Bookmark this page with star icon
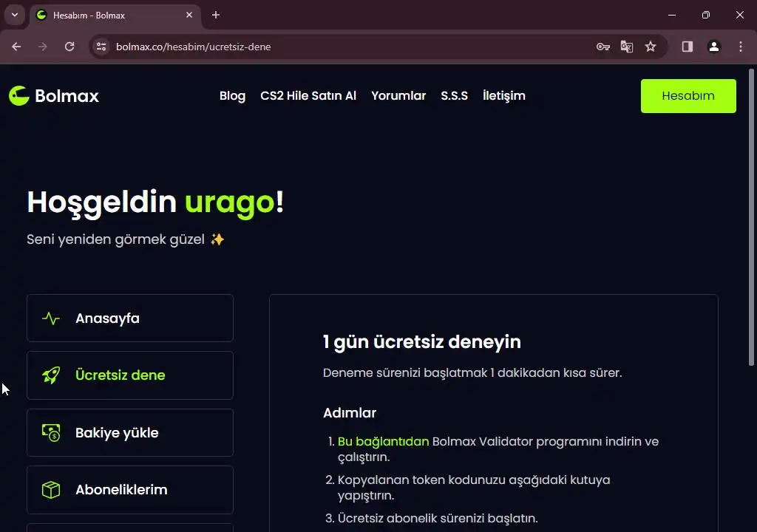757x532 pixels. click(651, 47)
